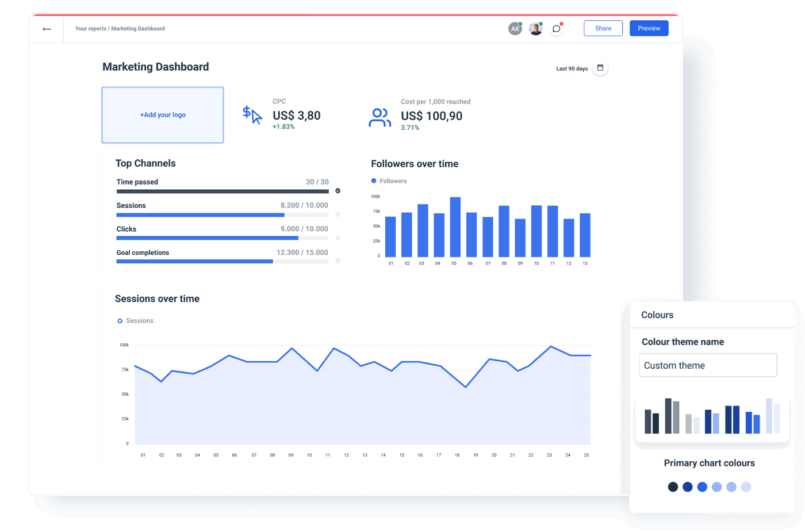Viewport: 805px width, 532px height.
Task: Click the dollar CPC metric icon
Action: click(251, 114)
